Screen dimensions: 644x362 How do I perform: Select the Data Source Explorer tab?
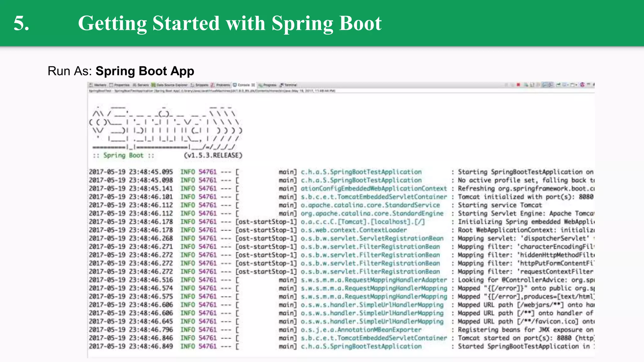(x=171, y=85)
